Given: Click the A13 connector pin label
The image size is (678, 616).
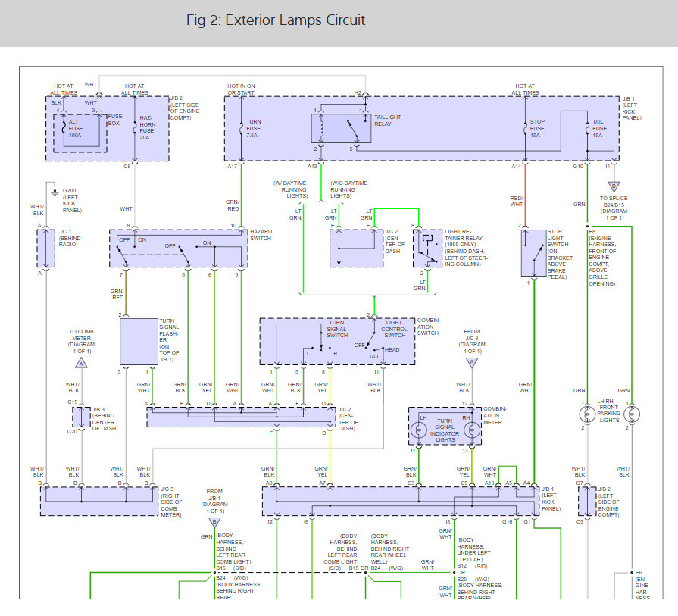Looking at the screenshot, I should click(x=312, y=166).
